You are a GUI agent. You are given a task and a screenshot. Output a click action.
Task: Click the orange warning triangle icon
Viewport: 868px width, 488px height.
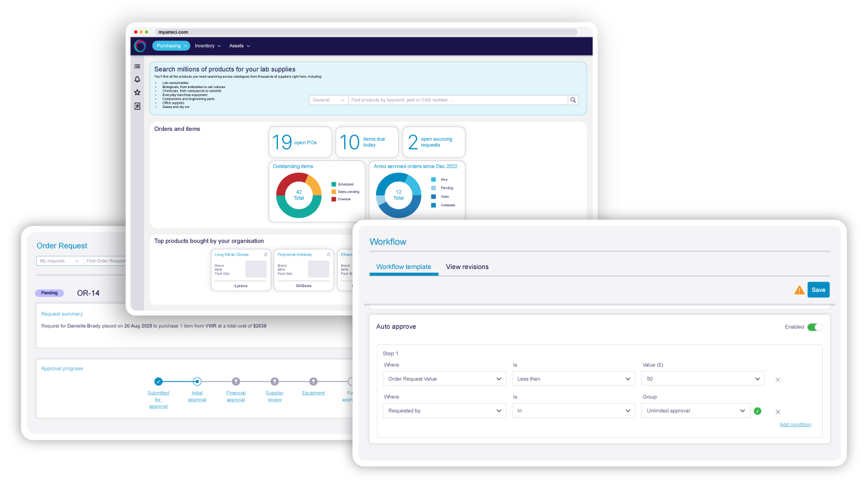point(799,290)
